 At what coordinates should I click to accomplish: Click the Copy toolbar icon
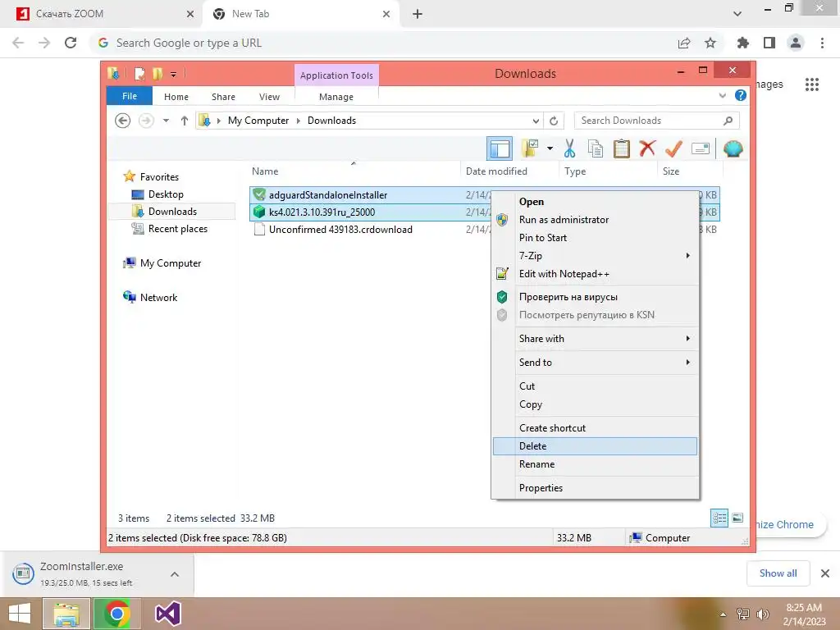596,148
